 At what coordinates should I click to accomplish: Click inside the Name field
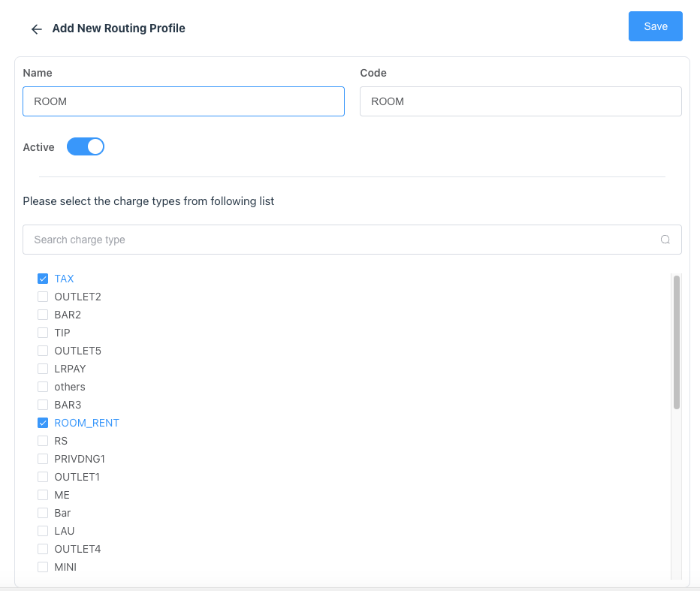tap(183, 101)
